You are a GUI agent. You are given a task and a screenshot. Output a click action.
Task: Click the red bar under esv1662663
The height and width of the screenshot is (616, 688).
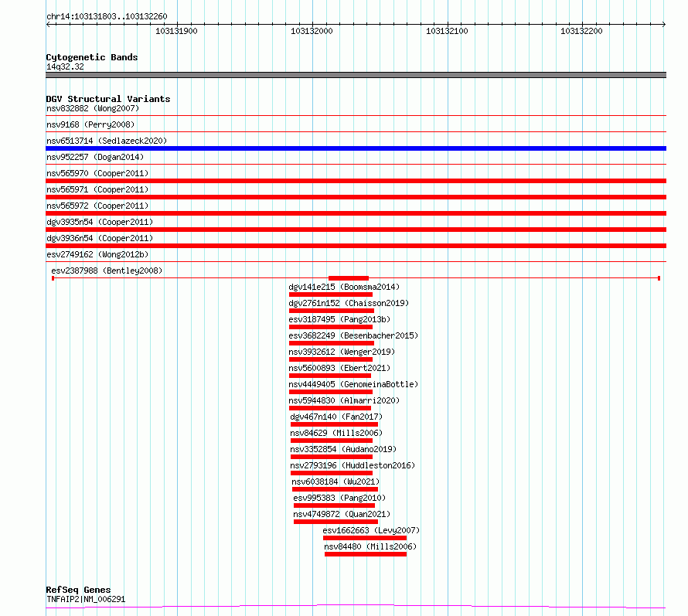pyautogui.click(x=365, y=538)
